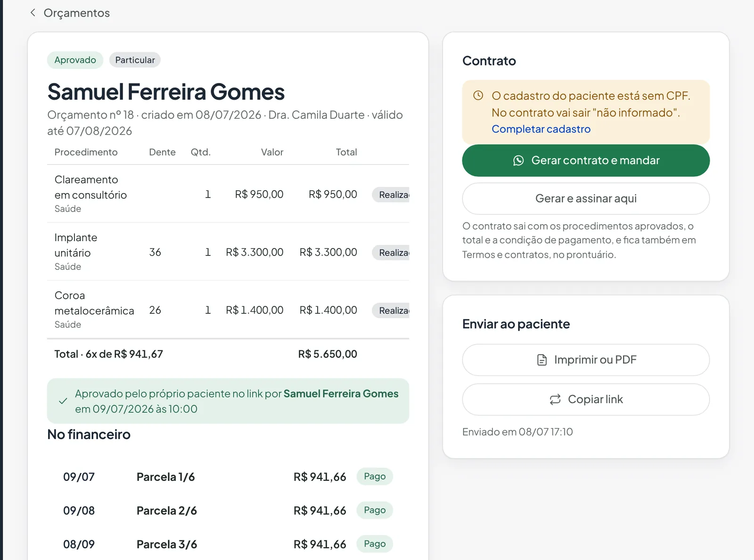Image resolution: width=754 pixels, height=560 pixels.
Task: Click the Valor column header
Action: coord(272,152)
